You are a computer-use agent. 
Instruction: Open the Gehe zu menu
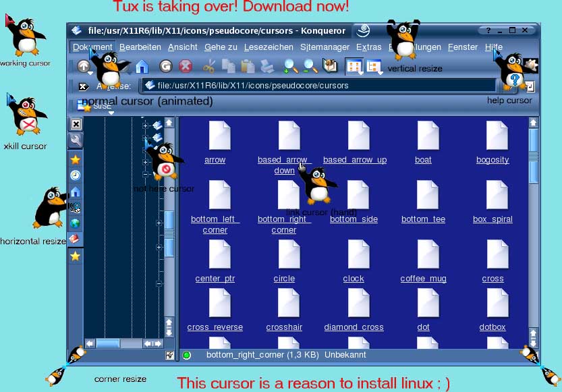221,47
